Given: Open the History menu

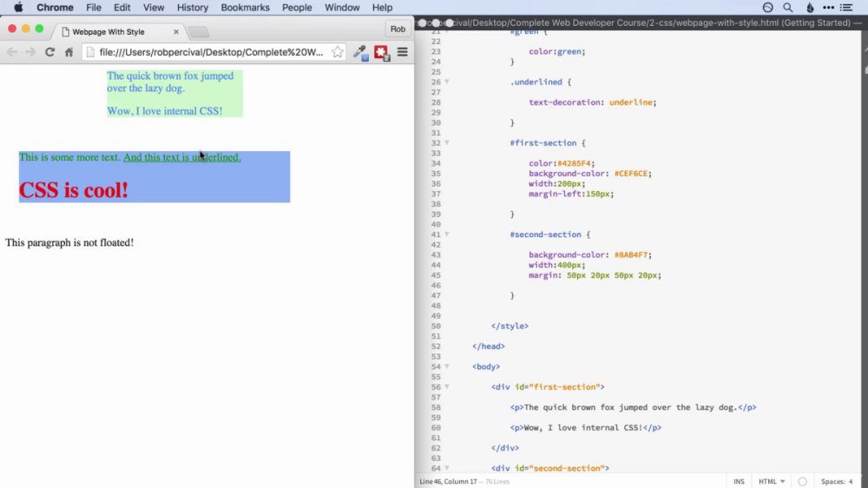Looking at the screenshot, I should point(192,7).
